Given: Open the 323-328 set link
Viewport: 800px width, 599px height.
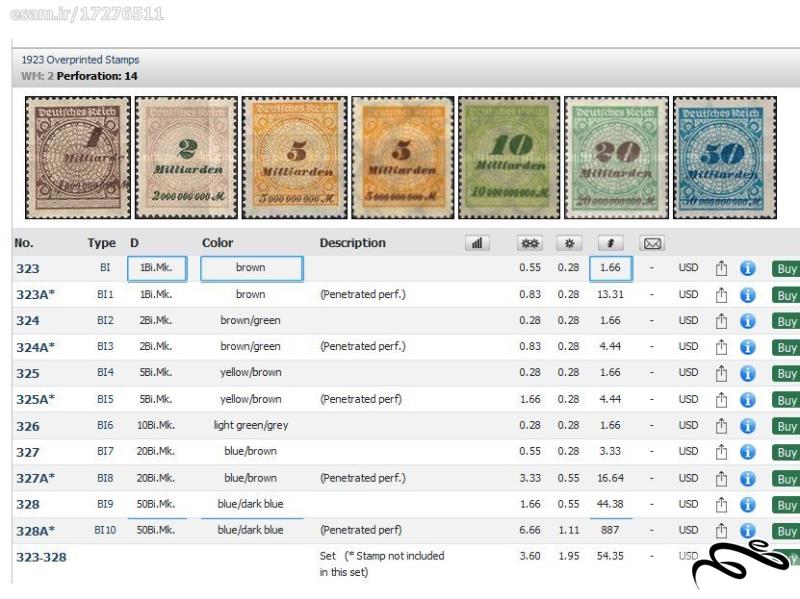Looking at the screenshot, I should (41, 557).
